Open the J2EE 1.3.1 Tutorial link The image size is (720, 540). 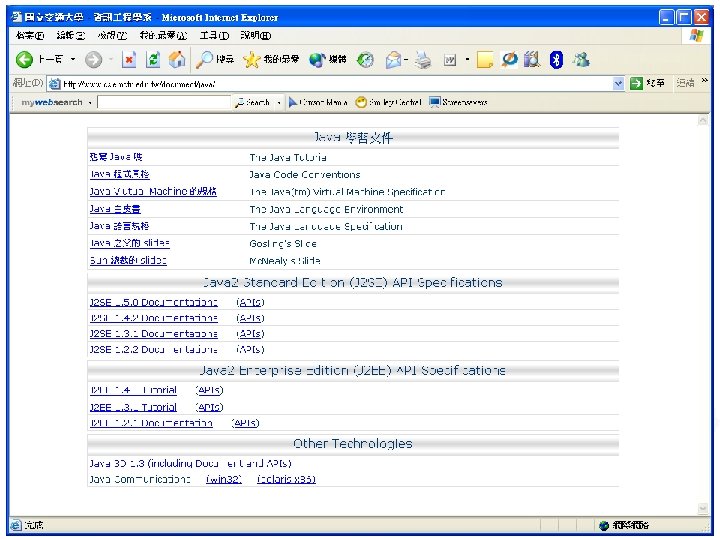click(133, 407)
